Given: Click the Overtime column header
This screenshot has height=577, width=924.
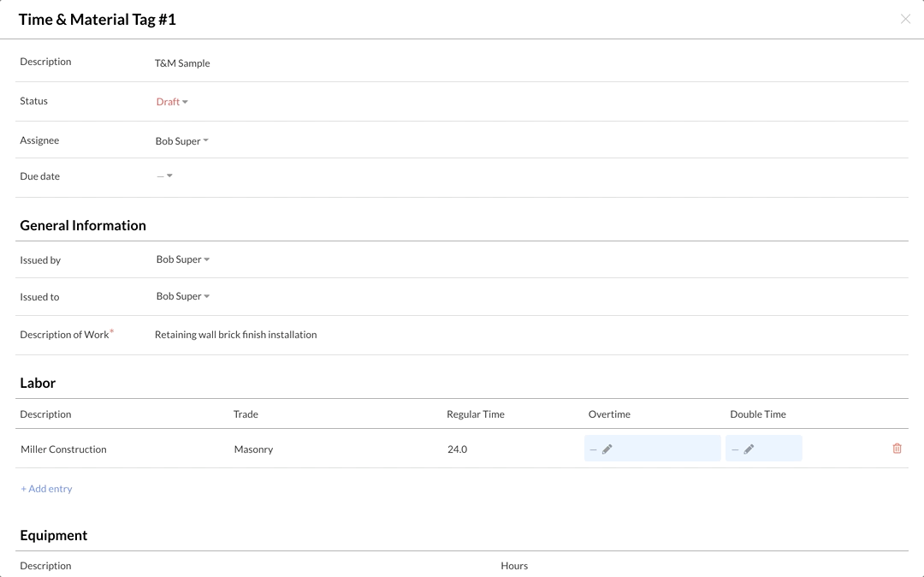Looking at the screenshot, I should (x=609, y=414).
